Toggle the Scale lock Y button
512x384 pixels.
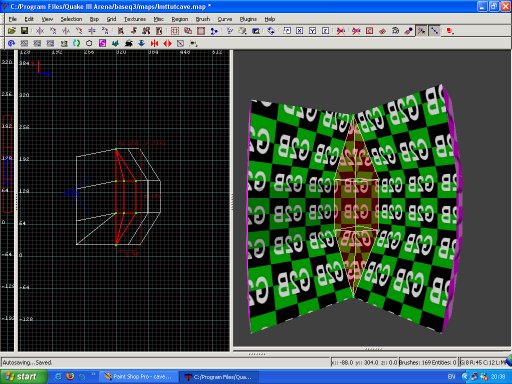pos(313,31)
